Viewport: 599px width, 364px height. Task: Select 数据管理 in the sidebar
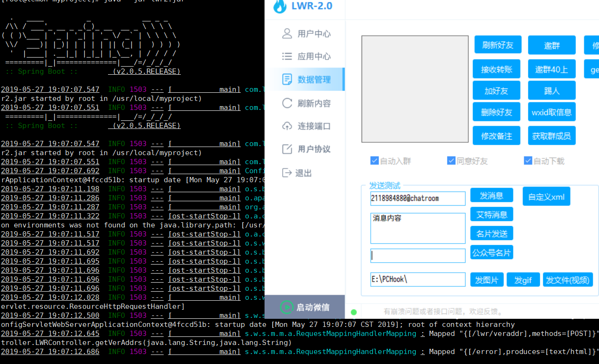[x=305, y=79]
